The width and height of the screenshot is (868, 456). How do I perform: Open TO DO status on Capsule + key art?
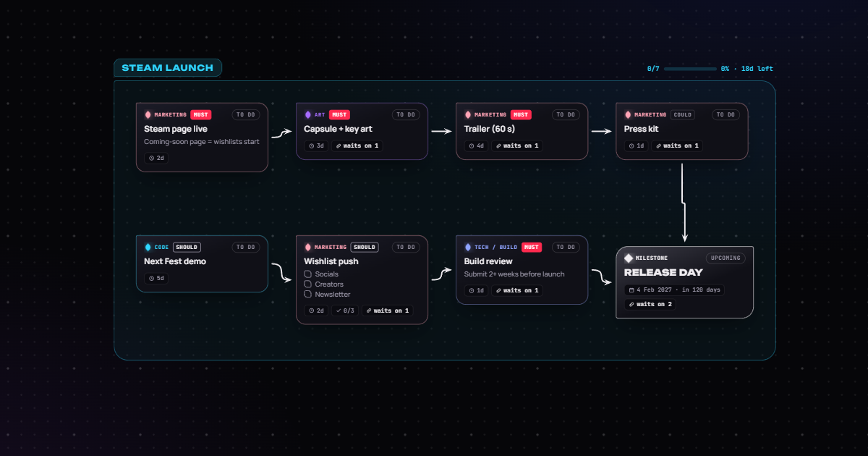[x=406, y=114]
